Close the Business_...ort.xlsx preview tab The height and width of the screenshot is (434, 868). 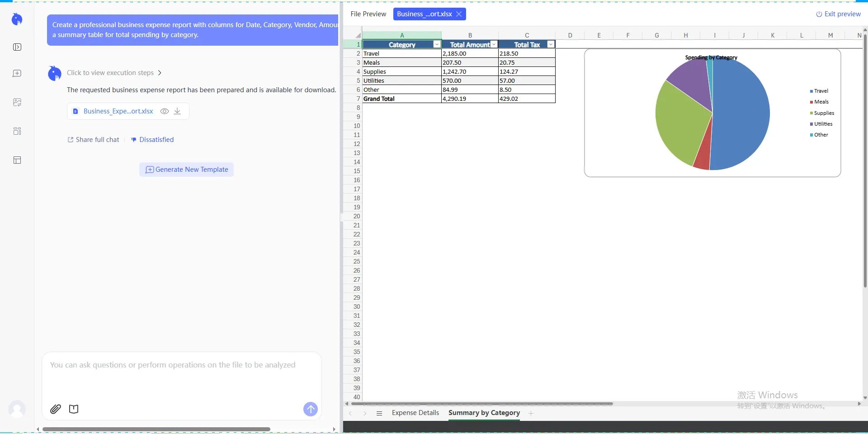[x=459, y=14]
